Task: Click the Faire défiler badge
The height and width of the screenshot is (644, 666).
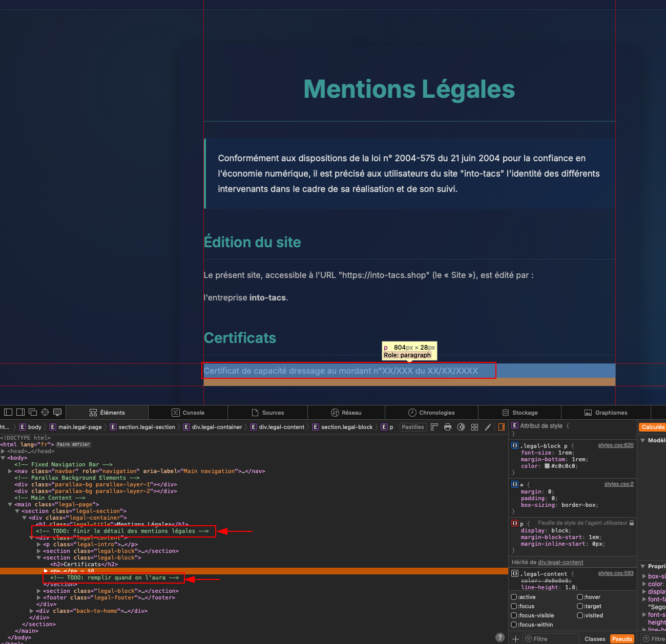Action: point(74,444)
